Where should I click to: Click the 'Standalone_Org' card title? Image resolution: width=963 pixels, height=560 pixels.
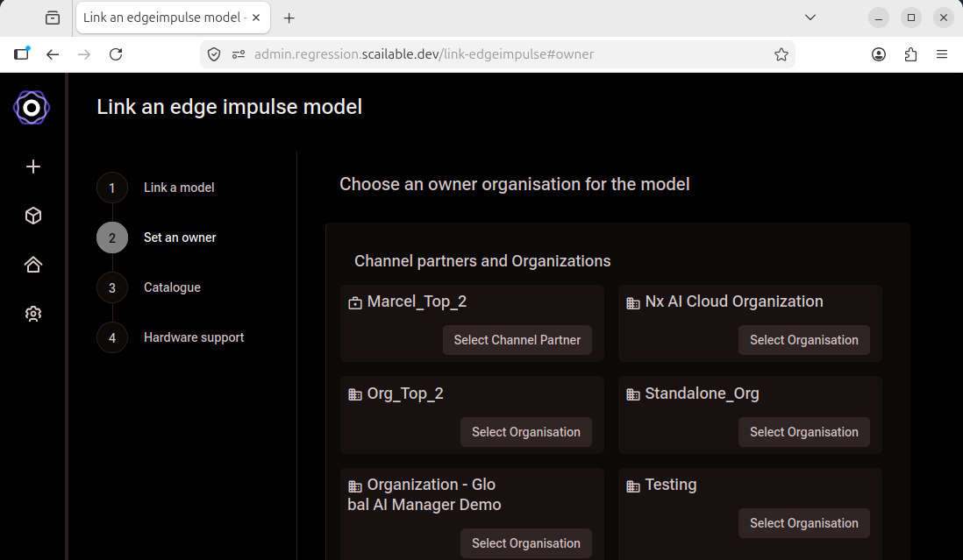tap(702, 393)
